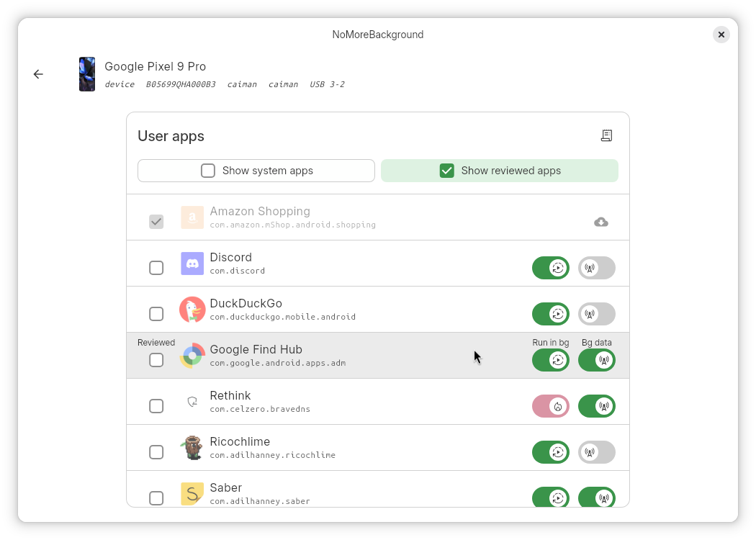Disable Discord run in background

(551, 268)
